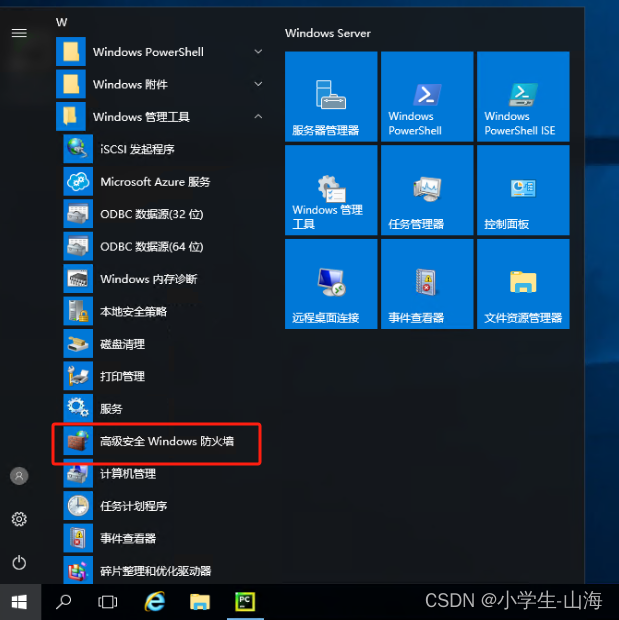Open Settings via the gear button
The height and width of the screenshot is (620, 619).
click(19, 519)
